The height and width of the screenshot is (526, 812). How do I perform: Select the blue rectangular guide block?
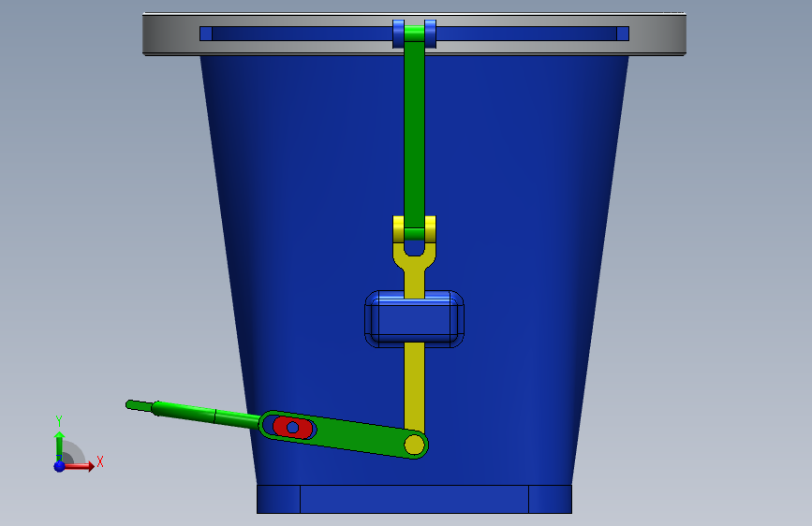414,319
